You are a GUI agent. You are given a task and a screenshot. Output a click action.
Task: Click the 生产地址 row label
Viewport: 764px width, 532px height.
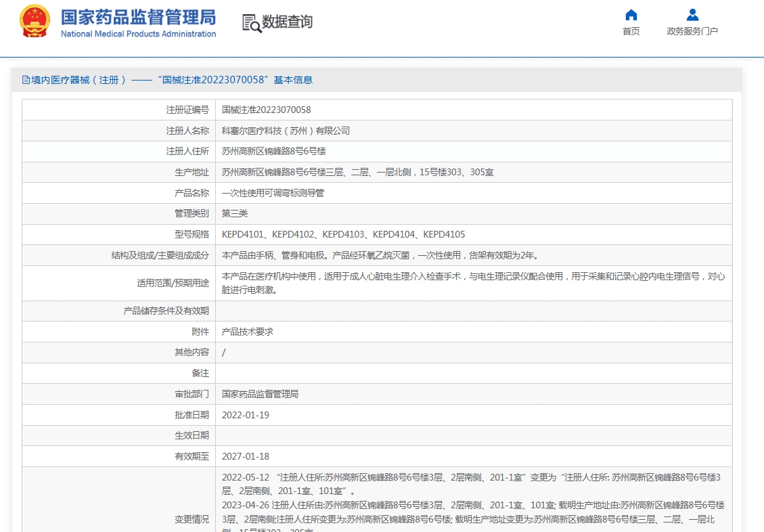(x=192, y=172)
